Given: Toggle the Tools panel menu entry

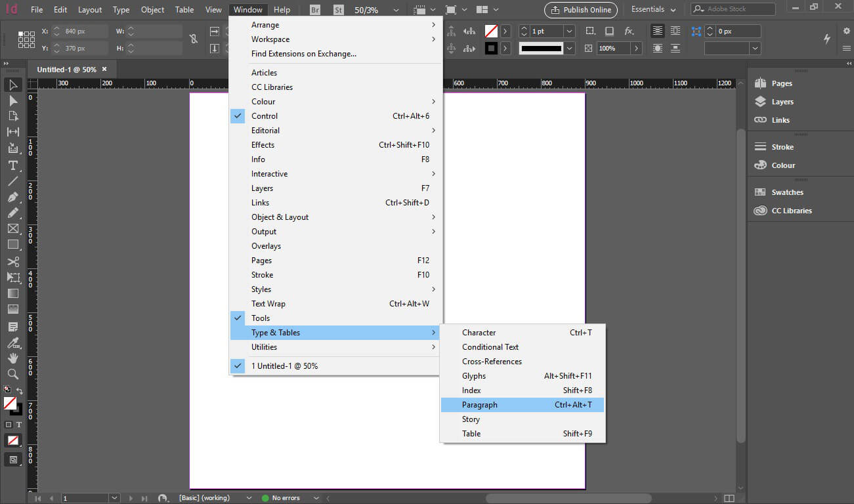Looking at the screenshot, I should click(336, 318).
